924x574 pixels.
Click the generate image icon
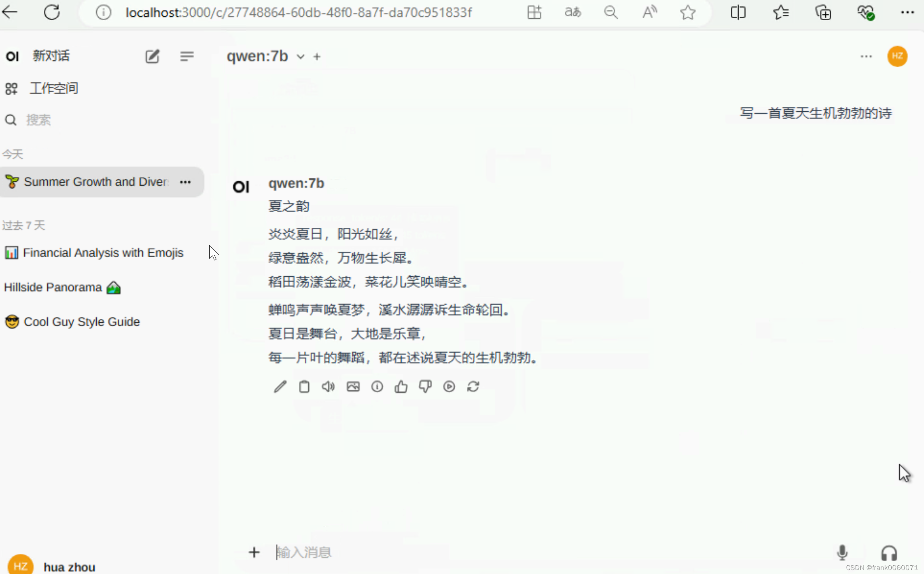353,387
